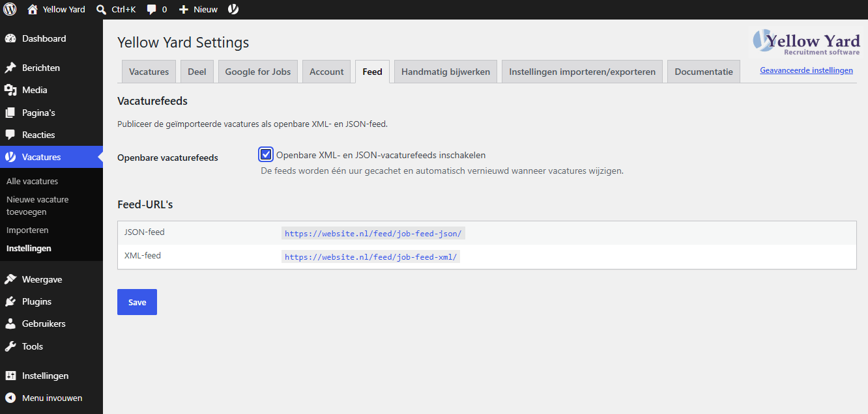The height and width of the screenshot is (414, 868).
Task: Click the Nieuw label in the admin bar
Action: point(206,9)
